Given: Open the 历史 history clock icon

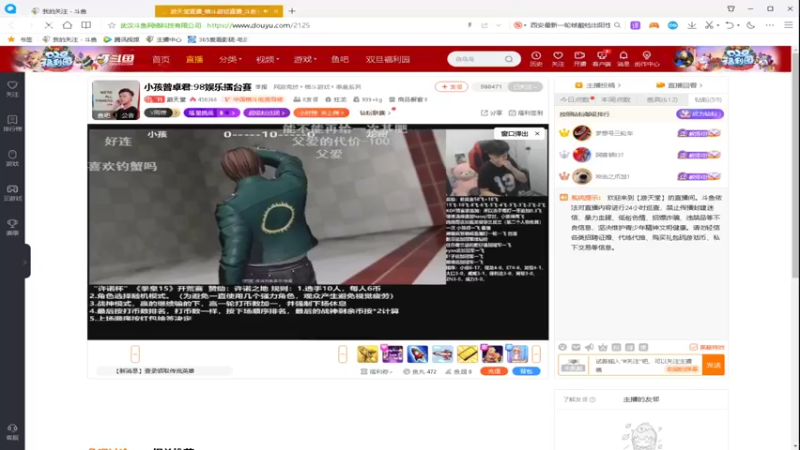Looking at the screenshot, I should pos(536,59).
